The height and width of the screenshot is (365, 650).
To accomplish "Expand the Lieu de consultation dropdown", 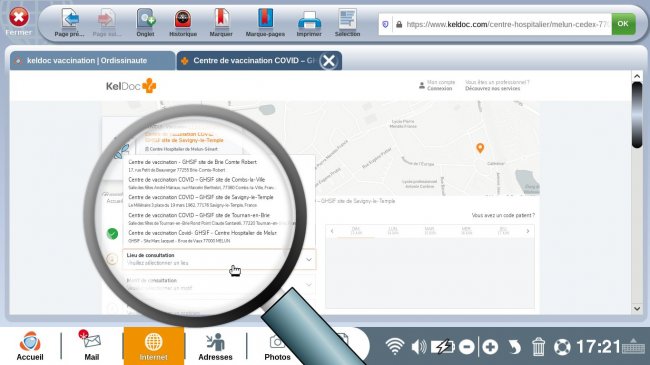I will click(x=219, y=259).
